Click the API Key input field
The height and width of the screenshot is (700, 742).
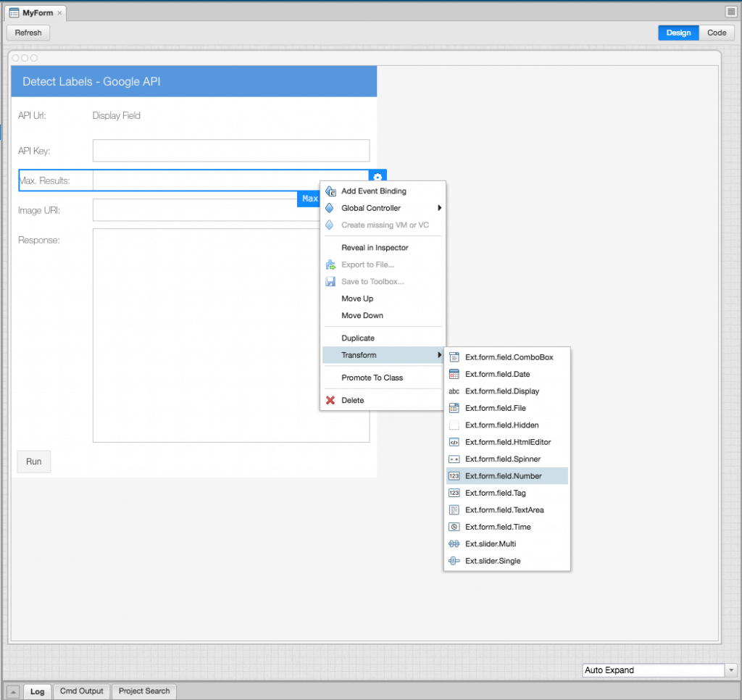click(231, 151)
